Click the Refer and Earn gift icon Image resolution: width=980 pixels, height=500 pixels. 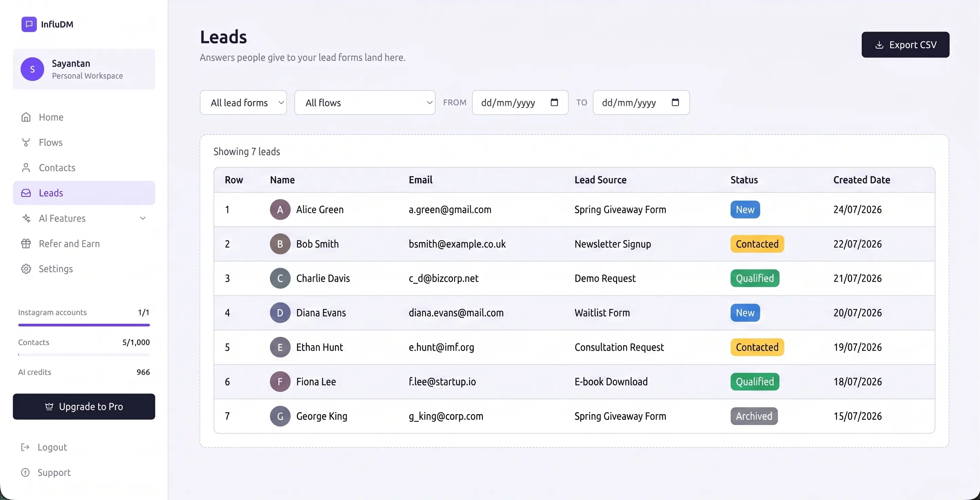(26, 243)
